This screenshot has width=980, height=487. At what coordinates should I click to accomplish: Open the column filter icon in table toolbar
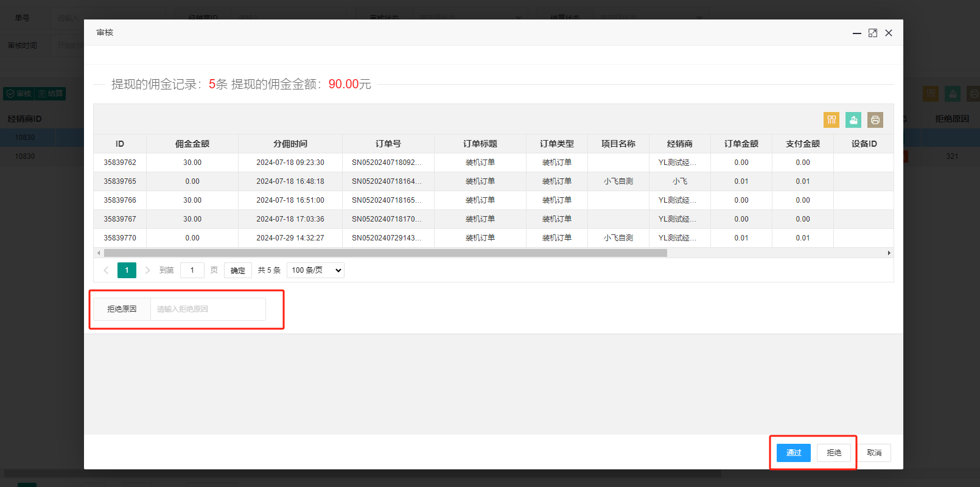[831, 120]
